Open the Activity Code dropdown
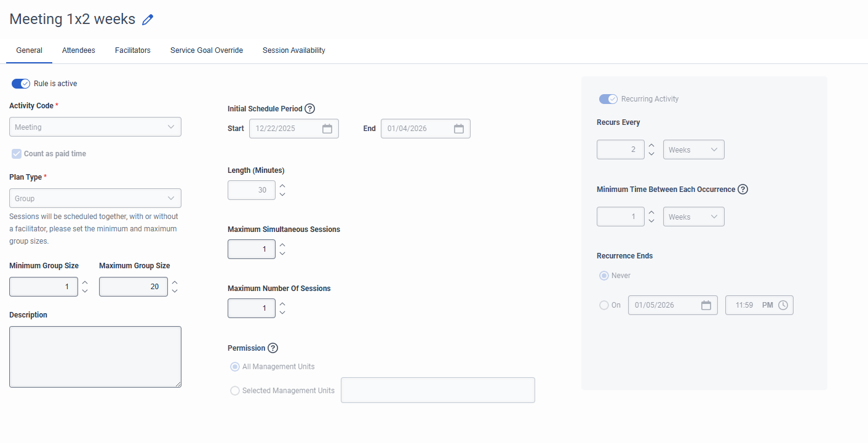The image size is (868, 443). point(95,127)
